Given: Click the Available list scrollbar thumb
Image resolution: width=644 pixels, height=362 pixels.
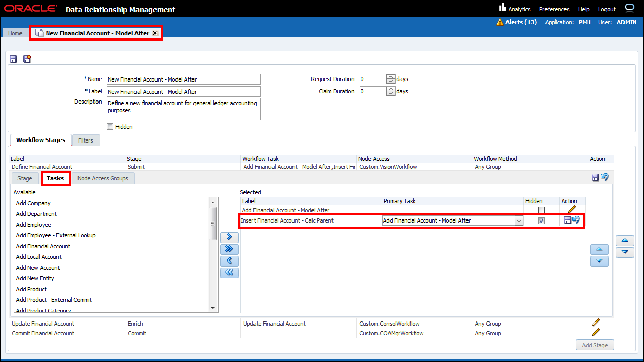Looking at the screenshot, I should click(213, 223).
